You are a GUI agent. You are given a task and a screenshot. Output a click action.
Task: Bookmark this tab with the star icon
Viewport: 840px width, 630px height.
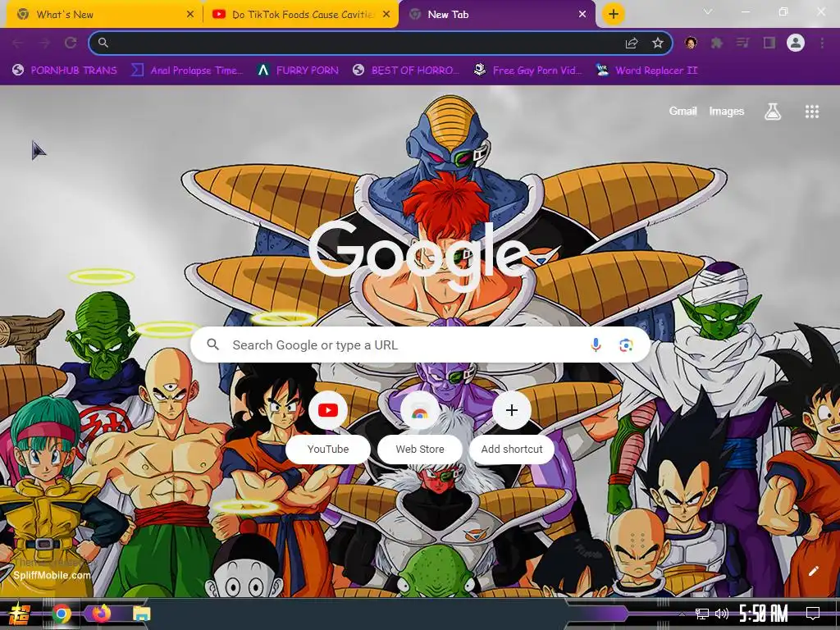658,43
